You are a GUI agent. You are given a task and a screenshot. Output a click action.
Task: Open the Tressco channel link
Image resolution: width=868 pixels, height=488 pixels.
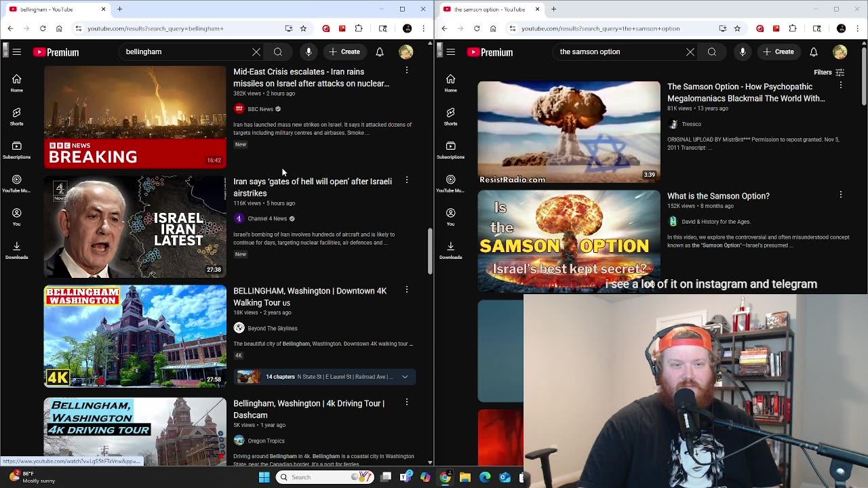pos(692,124)
